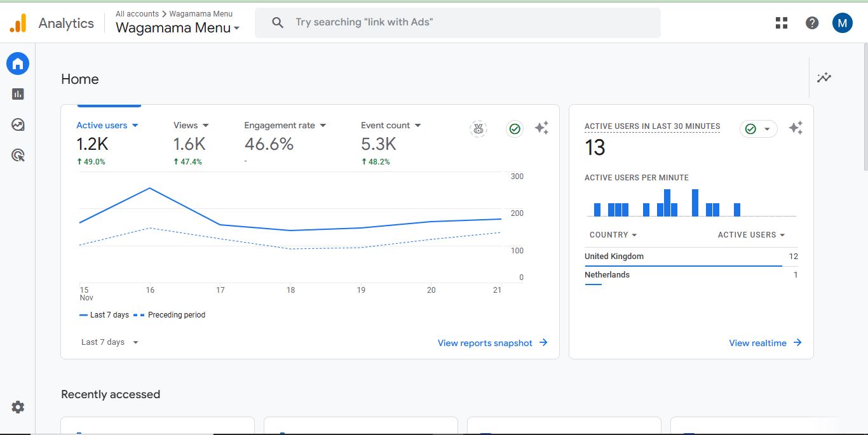The image size is (868, 435).
Task: Click the 49.0% change indicator
Action: point(91,162)
